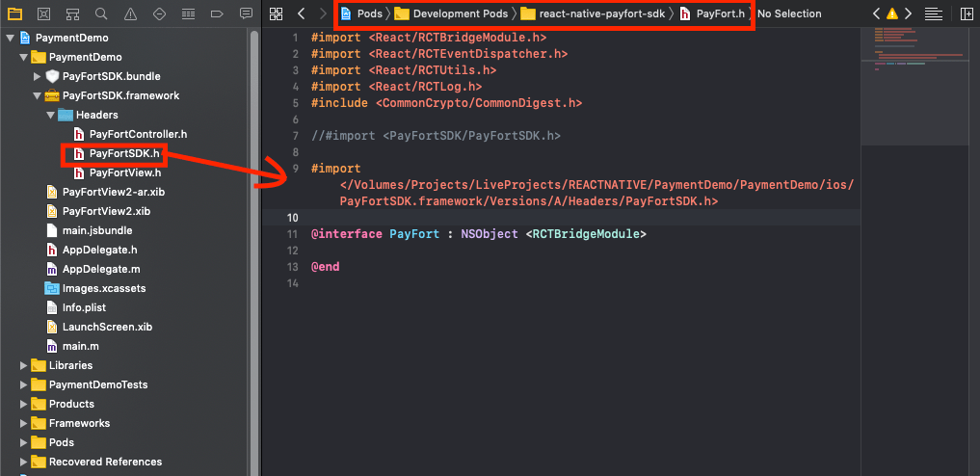Open PayFortView2-ar.xib
980x476 pixels.
coord(114,192)
